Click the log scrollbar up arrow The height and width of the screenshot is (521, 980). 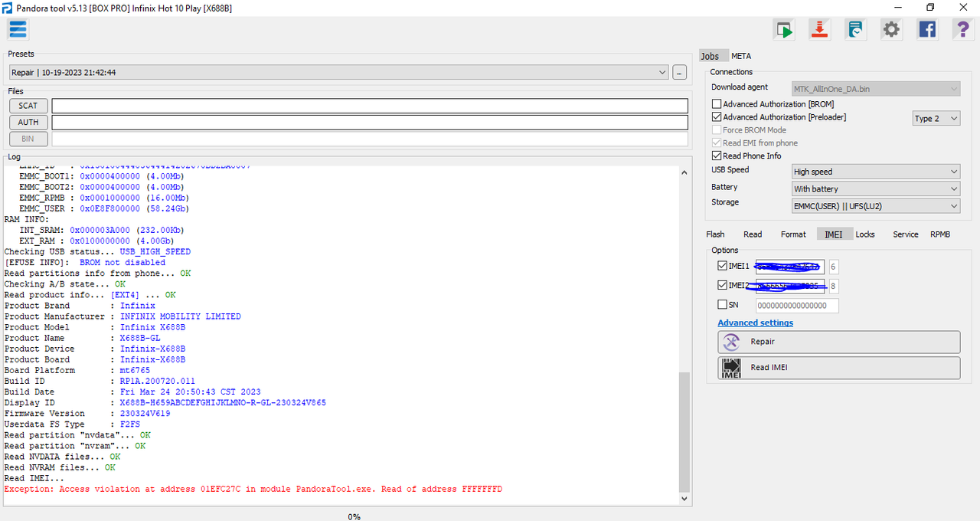point(684,172)
